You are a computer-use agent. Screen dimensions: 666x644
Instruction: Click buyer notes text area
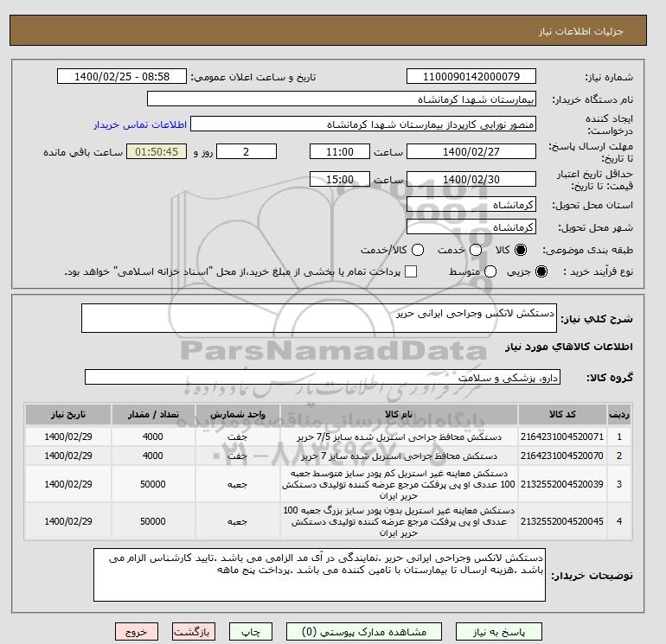click(x=319, y=574)
